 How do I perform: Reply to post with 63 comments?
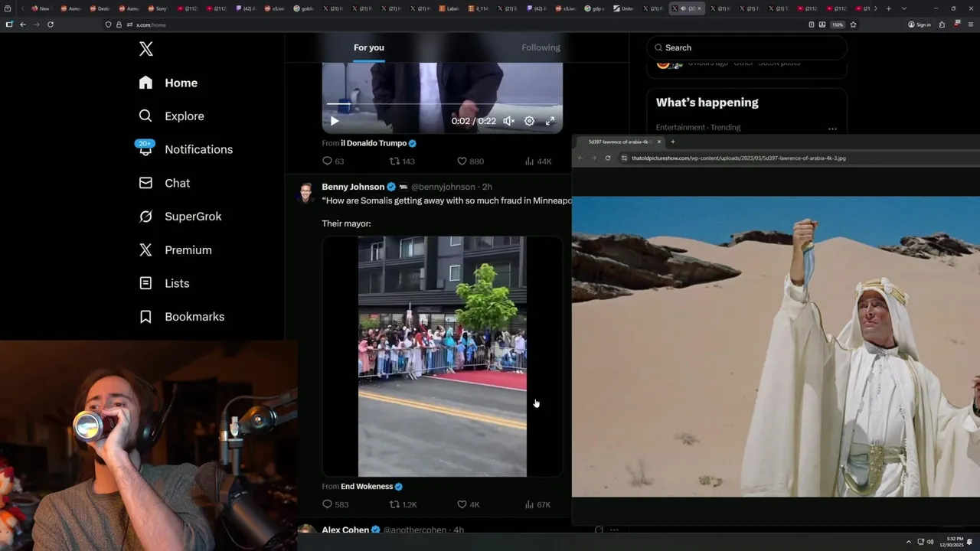(x=333, y=161)
